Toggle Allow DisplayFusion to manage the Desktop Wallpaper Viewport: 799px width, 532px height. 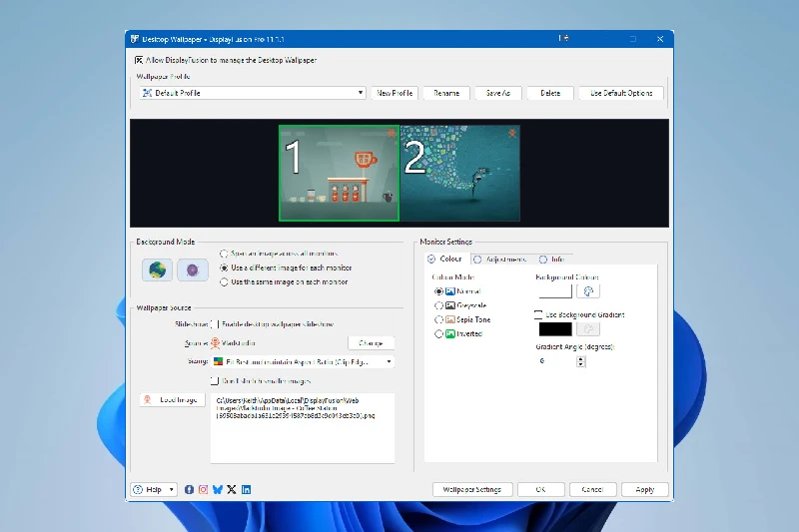pyautogui.click(x=139, y=60)
